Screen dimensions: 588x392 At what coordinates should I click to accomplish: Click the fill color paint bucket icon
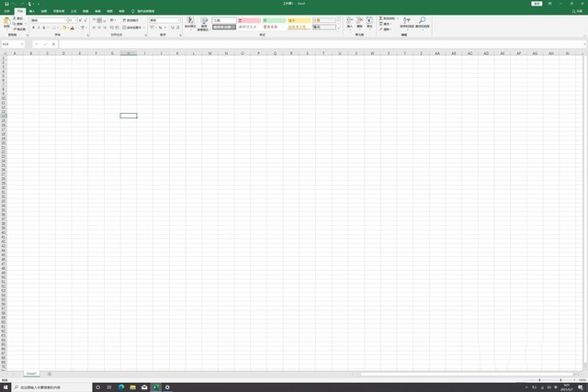pyautogui.click(x=64, y=28)
